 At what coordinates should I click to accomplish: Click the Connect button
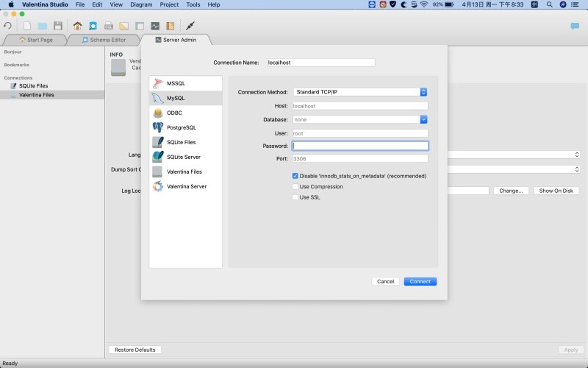point(420,281)
